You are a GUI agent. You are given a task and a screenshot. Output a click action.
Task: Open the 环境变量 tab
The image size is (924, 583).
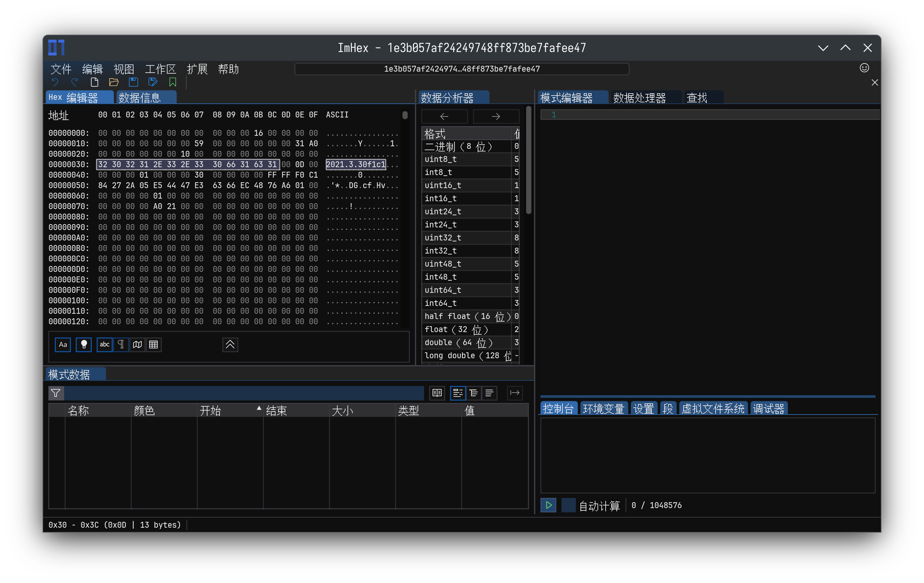604,408
